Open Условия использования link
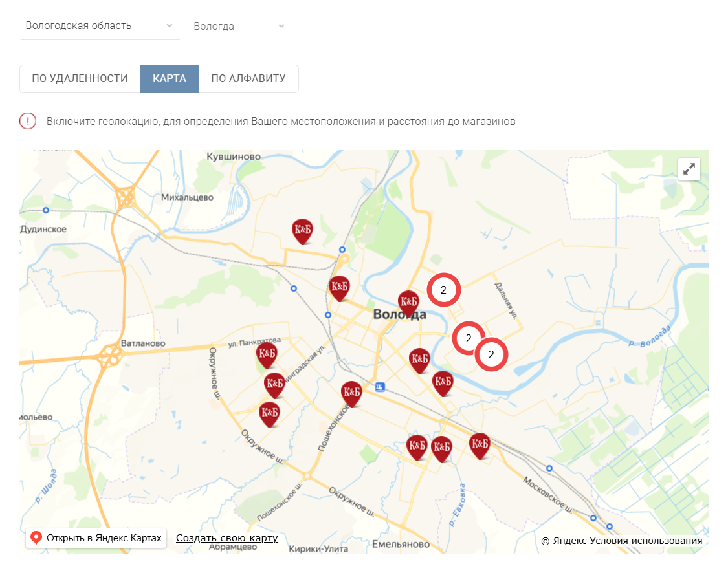The height and width of the screenshot is (564, 728). [646, 541]
